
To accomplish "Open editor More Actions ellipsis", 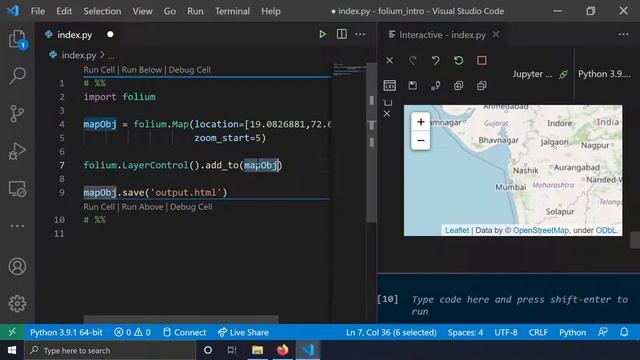I will 360,34.
